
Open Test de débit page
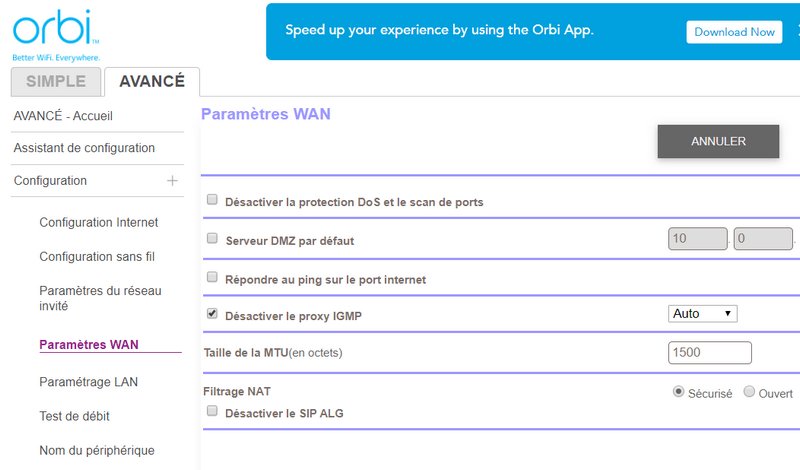point(74,416)
